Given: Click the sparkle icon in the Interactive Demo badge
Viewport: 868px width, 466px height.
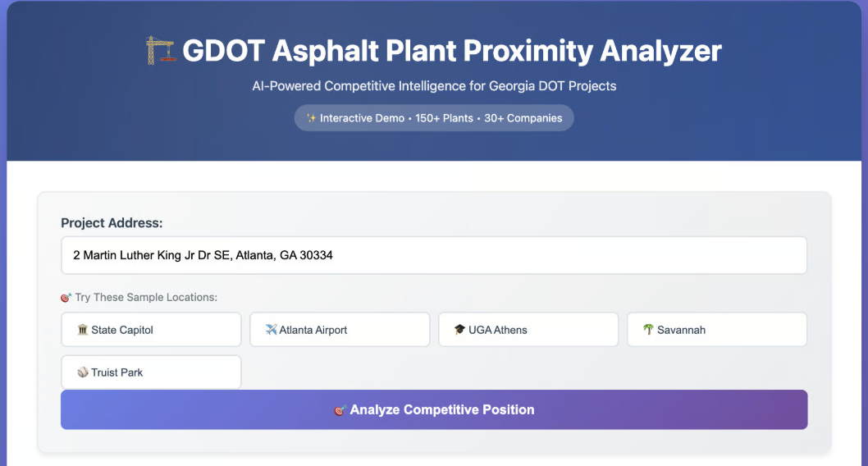Looking at the screenshot, I should 311,118.
